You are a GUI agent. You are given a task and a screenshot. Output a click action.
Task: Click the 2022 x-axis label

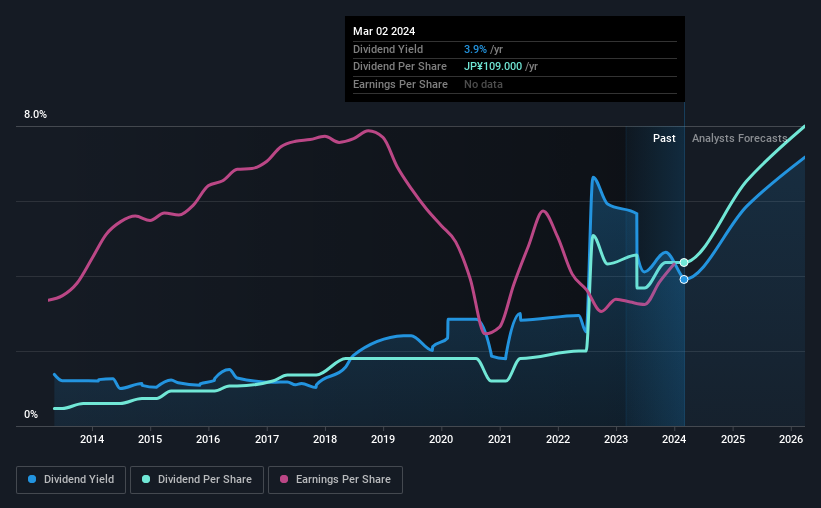coord(558,439)
